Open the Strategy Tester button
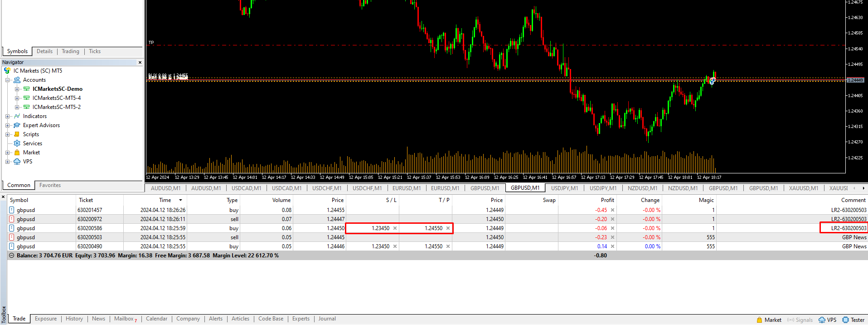Screen dimensions: 868x325 pyautogui.click(x=853, y=320)
